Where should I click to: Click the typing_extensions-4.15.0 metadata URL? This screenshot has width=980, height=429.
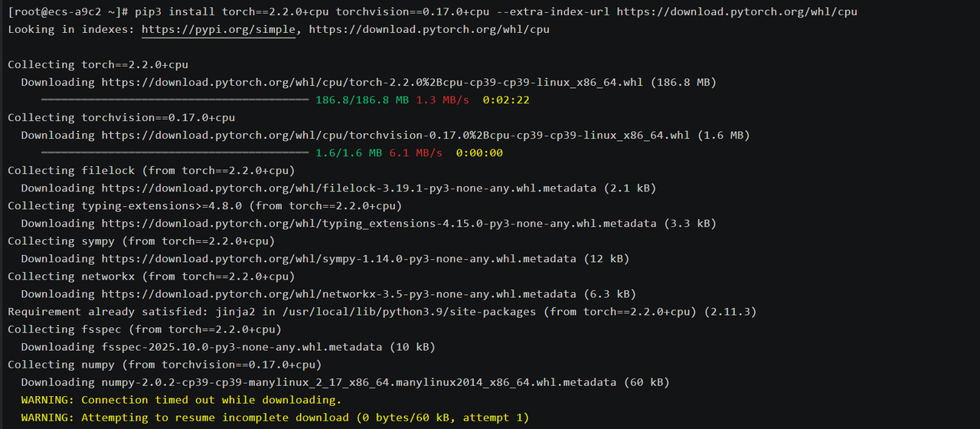379,224
